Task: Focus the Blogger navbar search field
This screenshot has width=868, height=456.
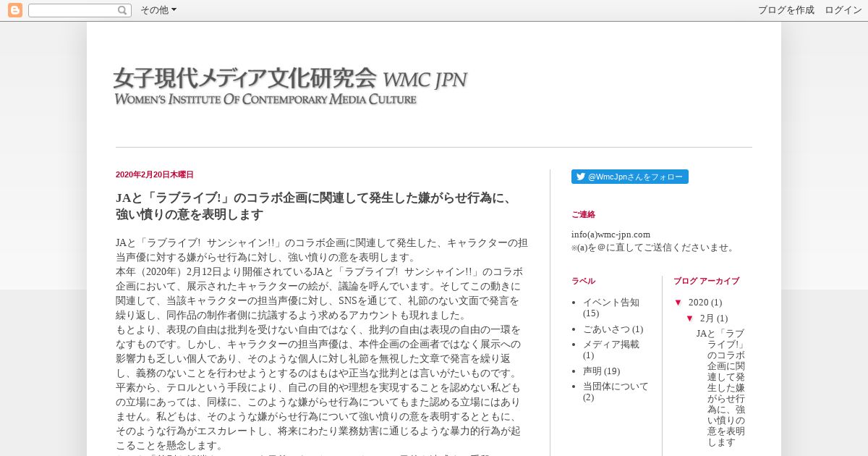Action: coord(80,10)
